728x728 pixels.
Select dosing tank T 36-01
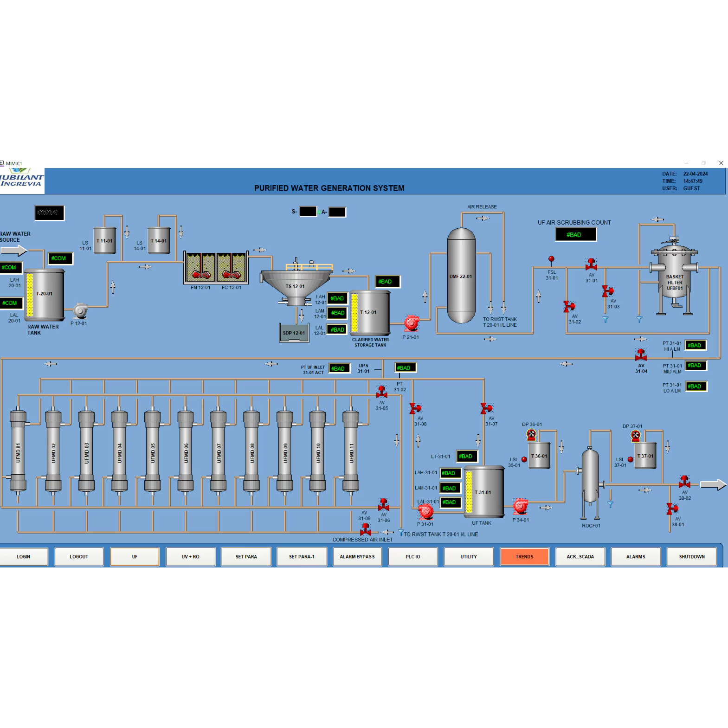539,456
